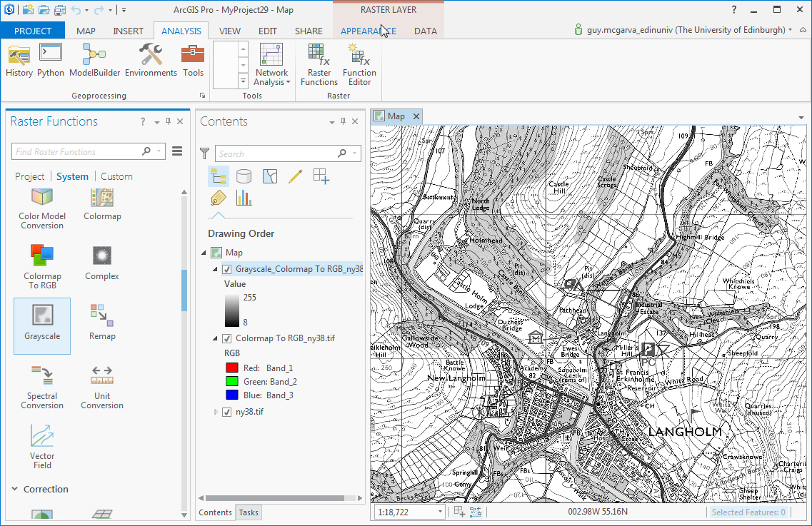This screenshot has height=526, width=812.
Task: Switch to the SHARE ribbon tab
Action: coord(309,31)
